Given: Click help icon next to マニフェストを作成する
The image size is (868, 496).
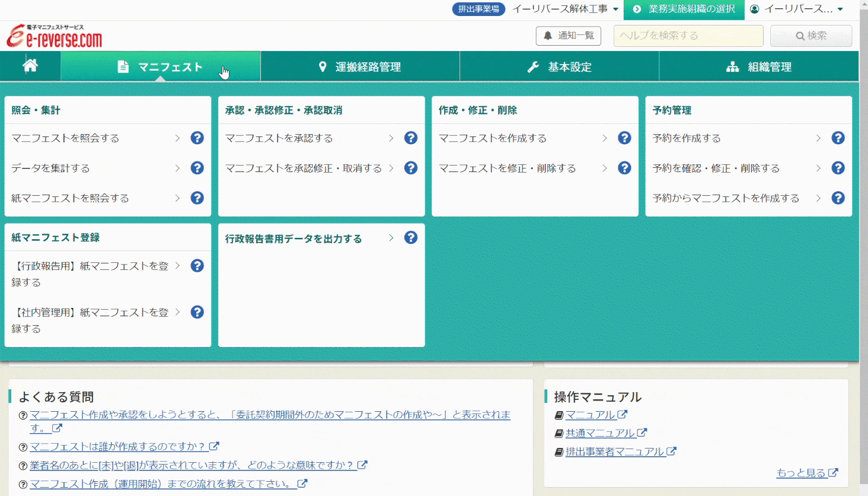Looking at the screenshot, I should [624, 138].
